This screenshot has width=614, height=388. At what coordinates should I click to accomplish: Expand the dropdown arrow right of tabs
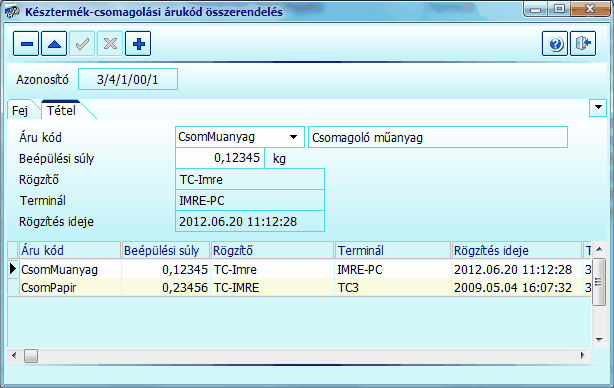tap(598, 107)
